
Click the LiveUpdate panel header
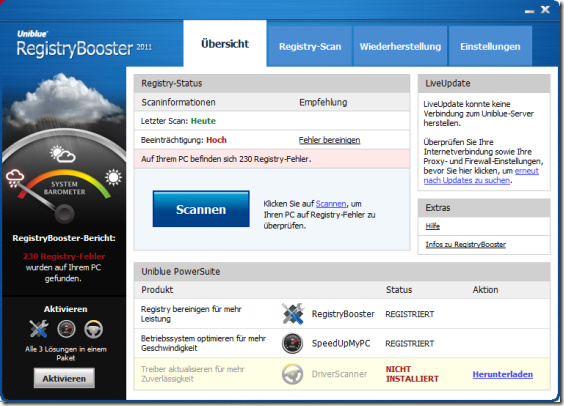484,83
